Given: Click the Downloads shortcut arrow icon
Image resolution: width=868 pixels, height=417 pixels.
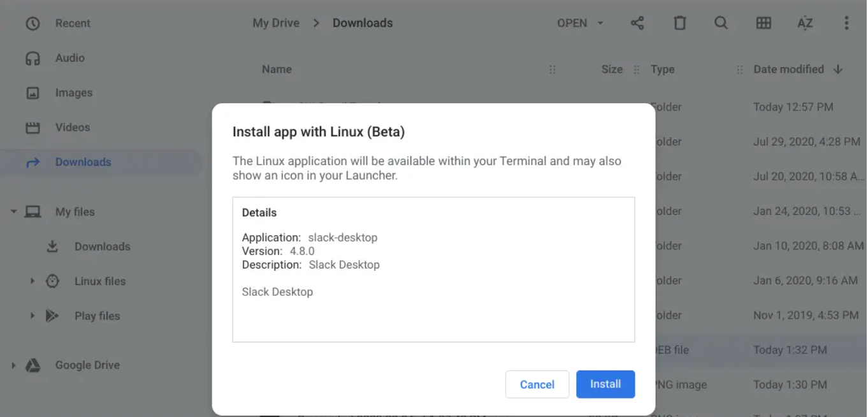Looking at the screenshot, I should tap(33, 163).
